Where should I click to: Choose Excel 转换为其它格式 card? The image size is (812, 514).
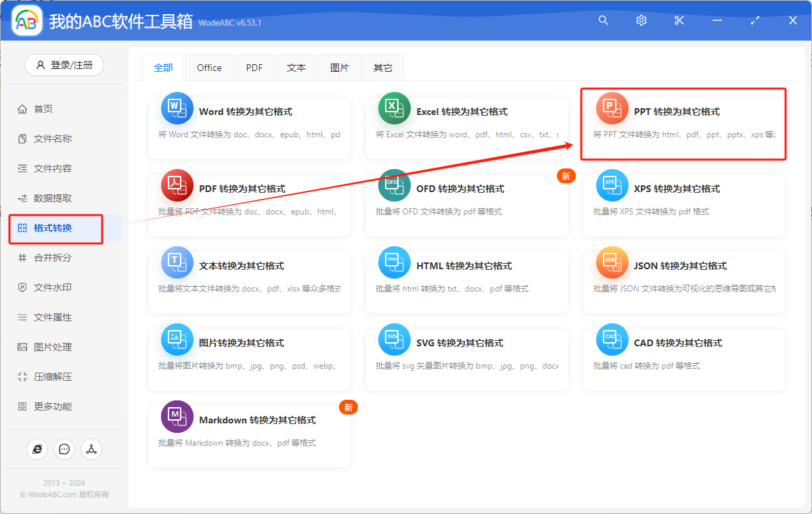point(466,124)
